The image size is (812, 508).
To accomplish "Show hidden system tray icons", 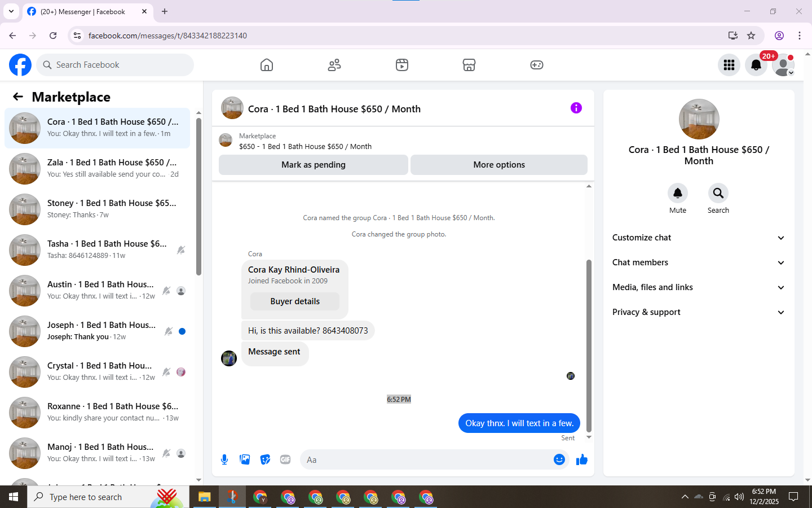I will (x=685, y=497).
